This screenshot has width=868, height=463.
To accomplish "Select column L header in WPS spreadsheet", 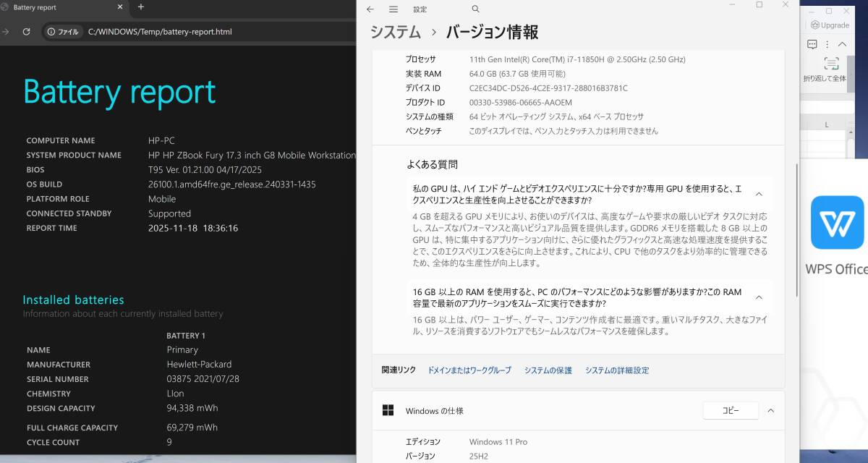I will pyautogui.click(x=827, y=124).
